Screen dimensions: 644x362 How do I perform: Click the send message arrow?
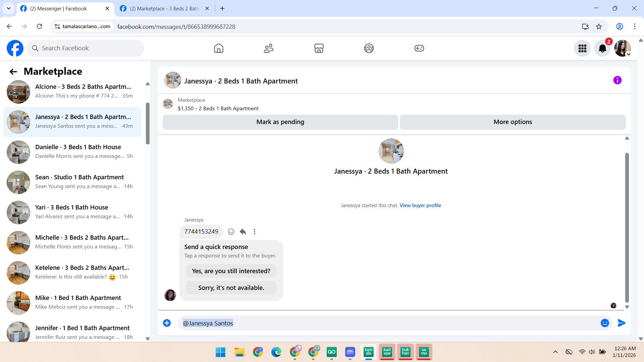click(622, 323)
